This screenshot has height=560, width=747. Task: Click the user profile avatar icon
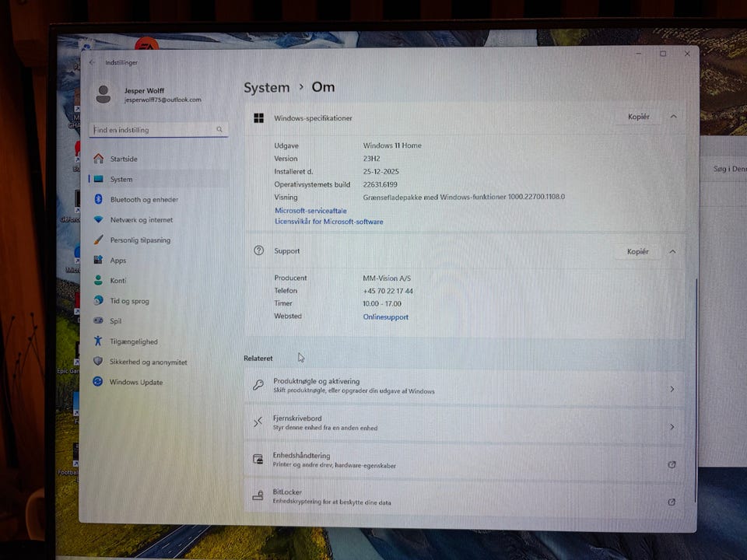click(103, 94)
